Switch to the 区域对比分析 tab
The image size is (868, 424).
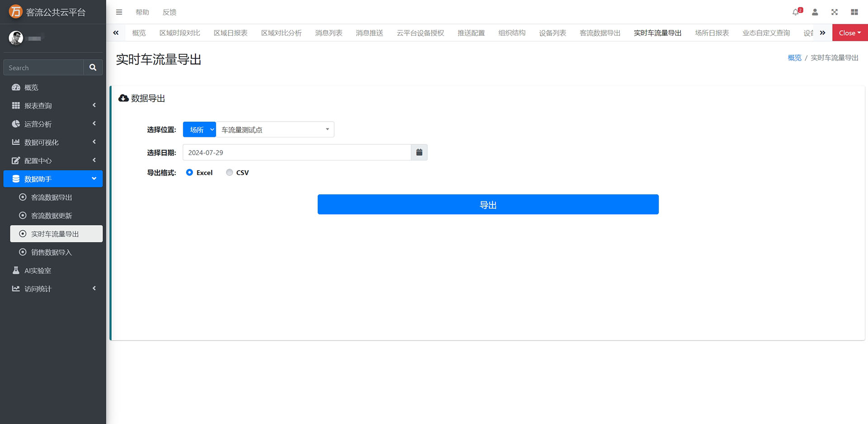click(x=282, y=33)
